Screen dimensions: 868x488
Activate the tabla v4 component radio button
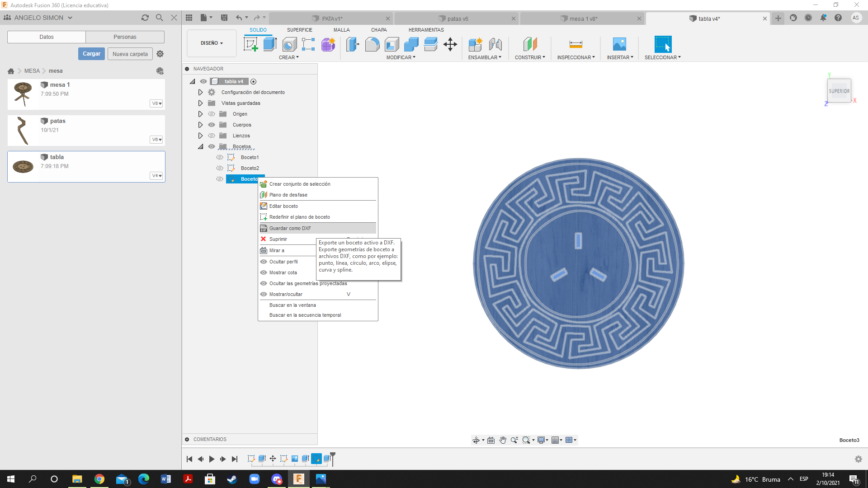coord(254,82)
